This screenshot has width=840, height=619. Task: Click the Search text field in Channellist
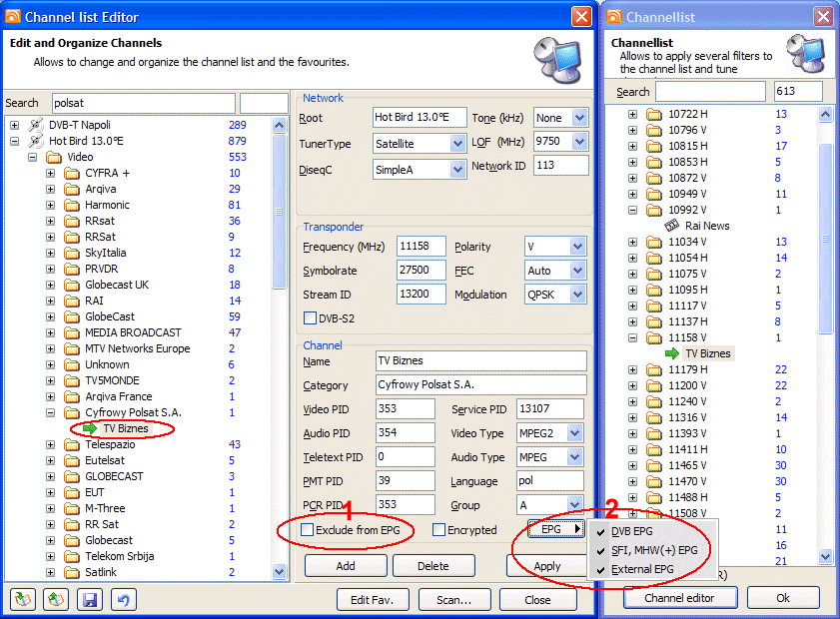pos(710,92)
